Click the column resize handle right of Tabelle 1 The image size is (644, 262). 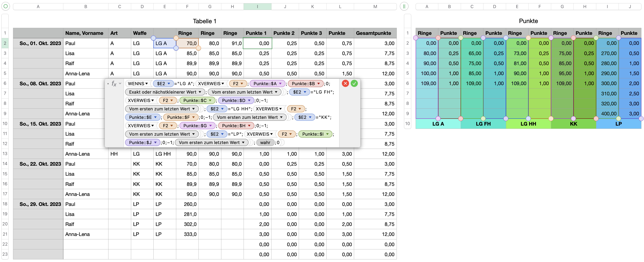[x=404, y=6]
